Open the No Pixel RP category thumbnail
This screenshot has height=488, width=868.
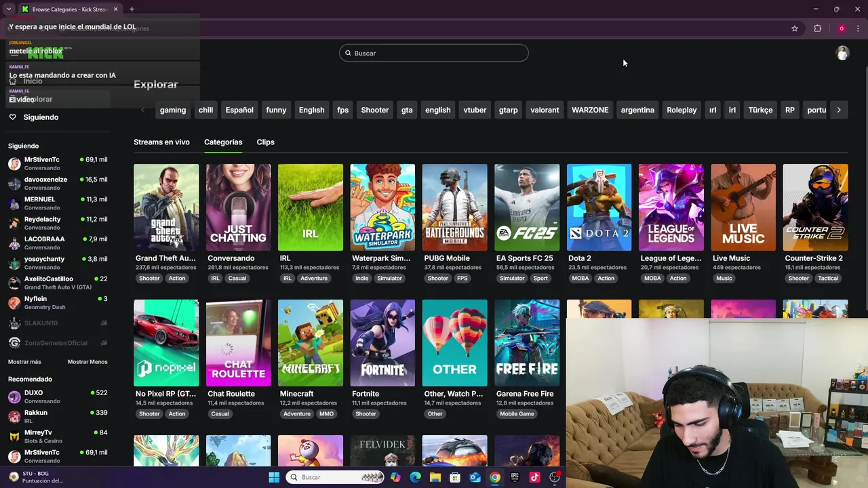coord(166,343)
